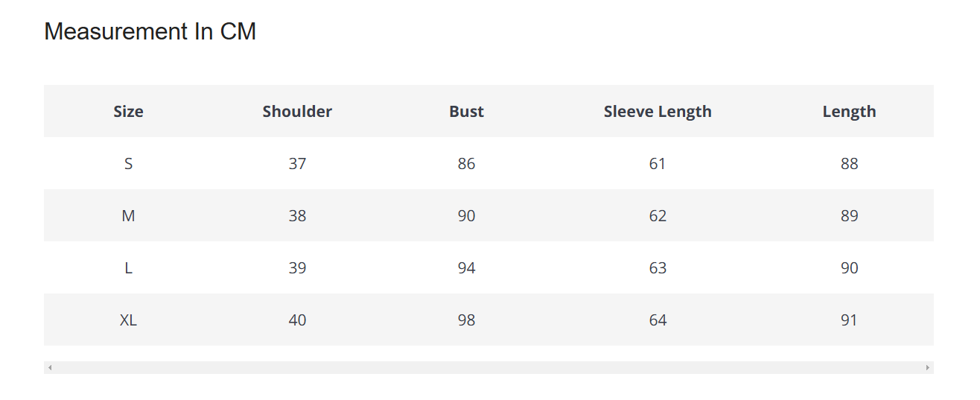Viewport: 980px width, 400px height.
Task: Click the horizontal scrollbar track below the table
Action: coord(489,368)
